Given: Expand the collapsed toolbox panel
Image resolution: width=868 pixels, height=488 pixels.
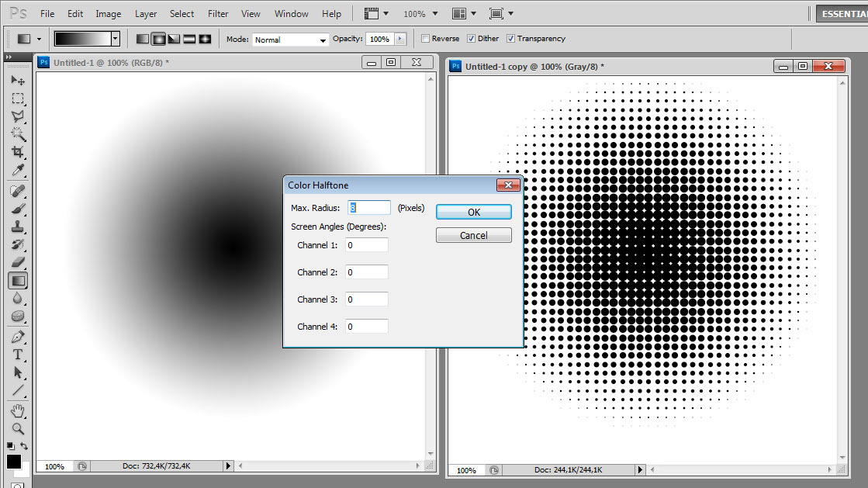Looking at the screenshot, I should tap(9, 57).
